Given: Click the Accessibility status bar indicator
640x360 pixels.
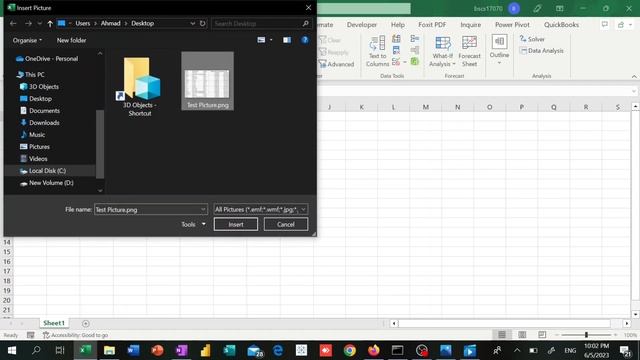Looking at the screenshot, I should pos(76,335).
